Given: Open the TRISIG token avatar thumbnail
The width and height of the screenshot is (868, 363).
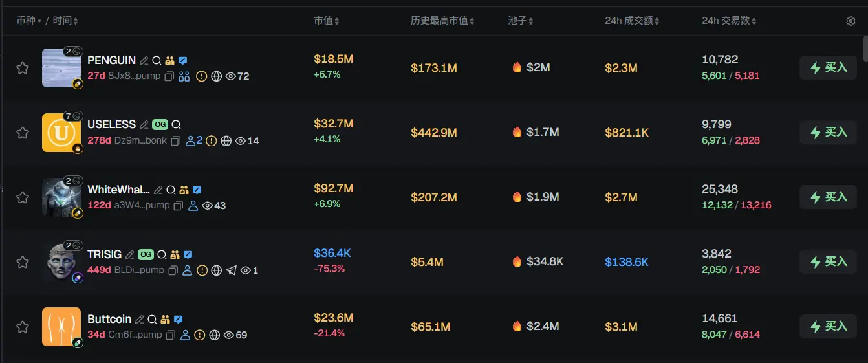Looking at the screenshot, I should [x=61, y=262].
